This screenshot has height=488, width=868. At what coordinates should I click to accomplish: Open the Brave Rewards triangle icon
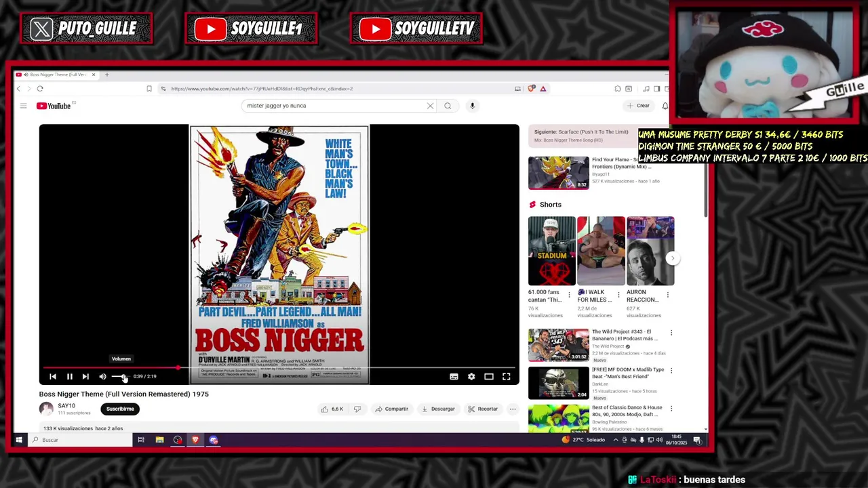tap(542, 89)
